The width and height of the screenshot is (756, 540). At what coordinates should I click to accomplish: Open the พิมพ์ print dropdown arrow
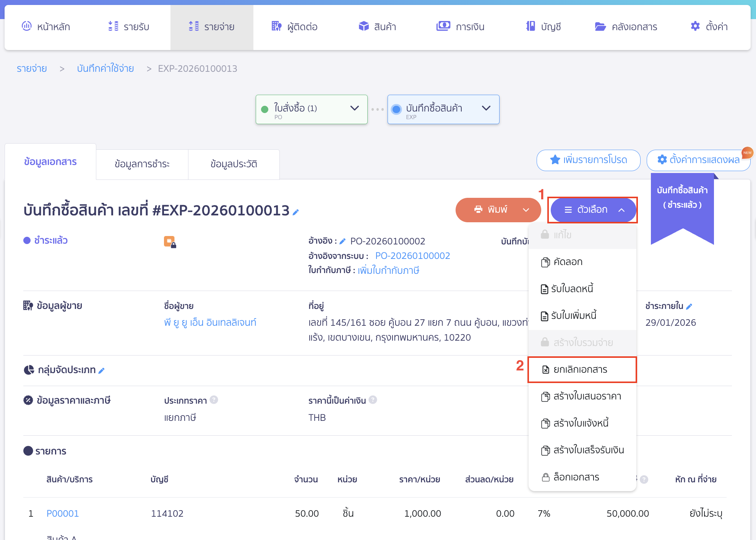526,210
